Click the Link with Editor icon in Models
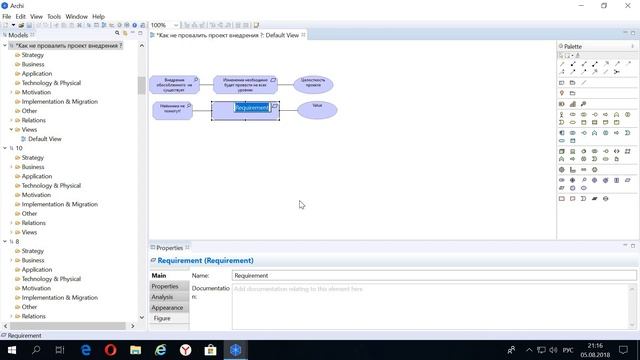 click(x=125, y=33)
